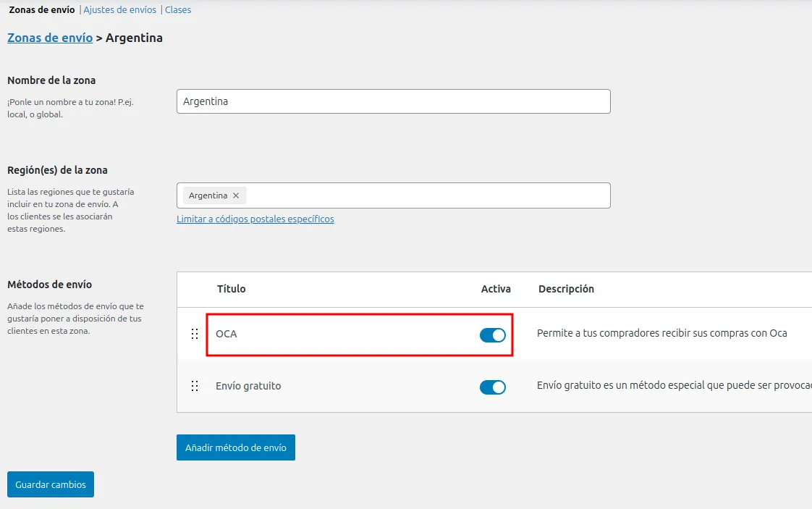Open the Envío gratuito method title

[248, 386]
